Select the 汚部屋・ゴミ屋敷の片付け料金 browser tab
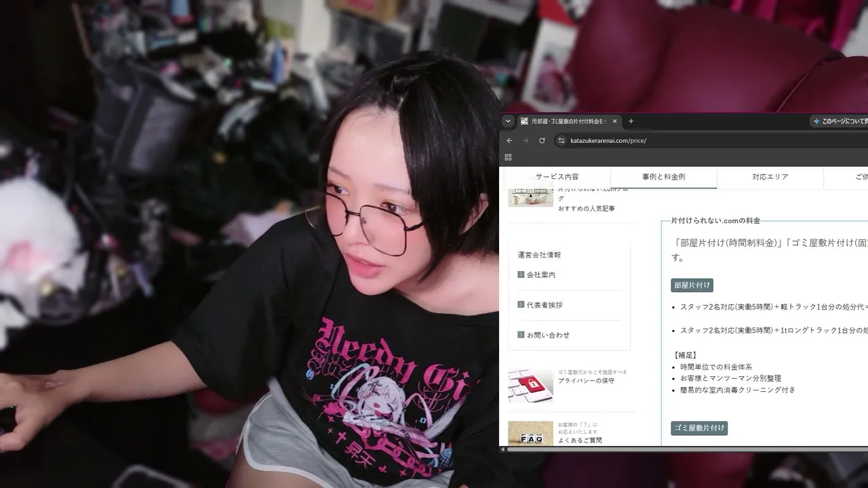868x488 pixels. [x=569, y=121]
